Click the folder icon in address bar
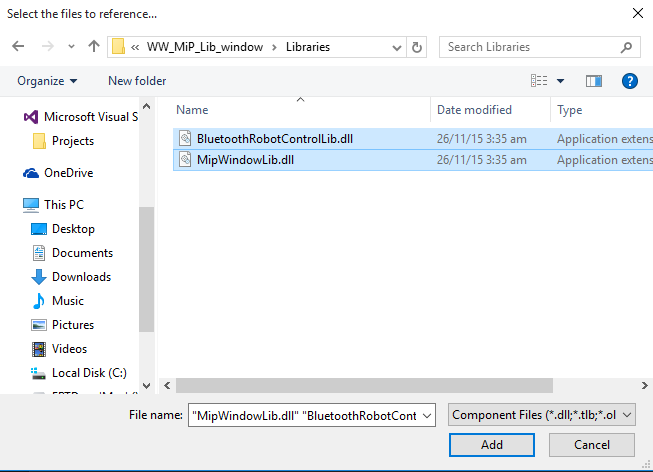 point(118,47)
